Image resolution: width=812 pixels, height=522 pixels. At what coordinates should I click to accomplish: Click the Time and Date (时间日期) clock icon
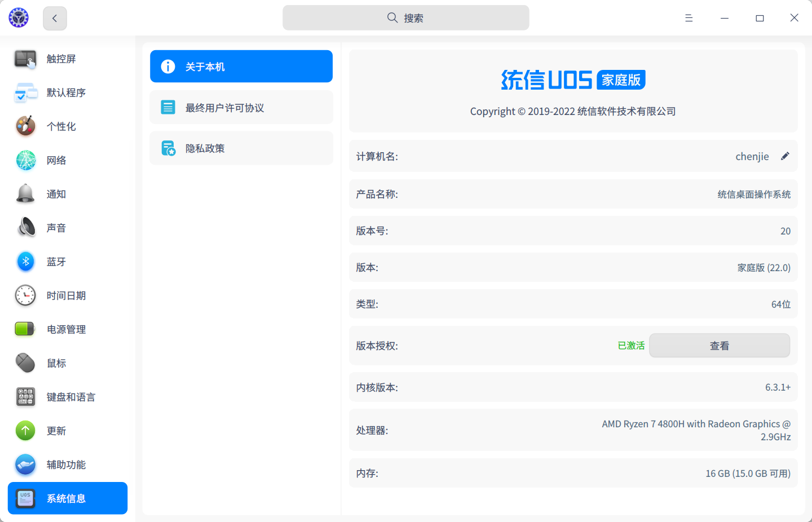pyautogui.click(x=25, y=295)
